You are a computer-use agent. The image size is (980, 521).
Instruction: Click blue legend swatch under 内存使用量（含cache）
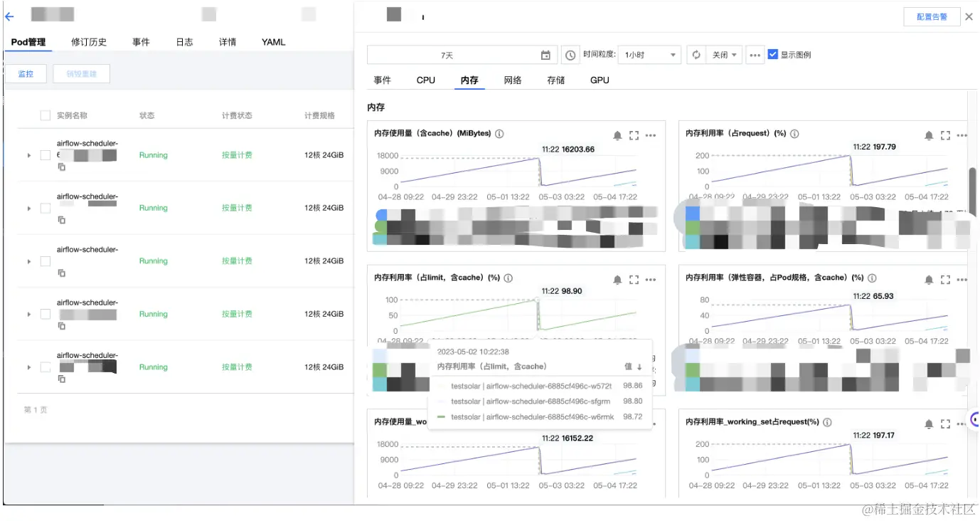[380, 214]
